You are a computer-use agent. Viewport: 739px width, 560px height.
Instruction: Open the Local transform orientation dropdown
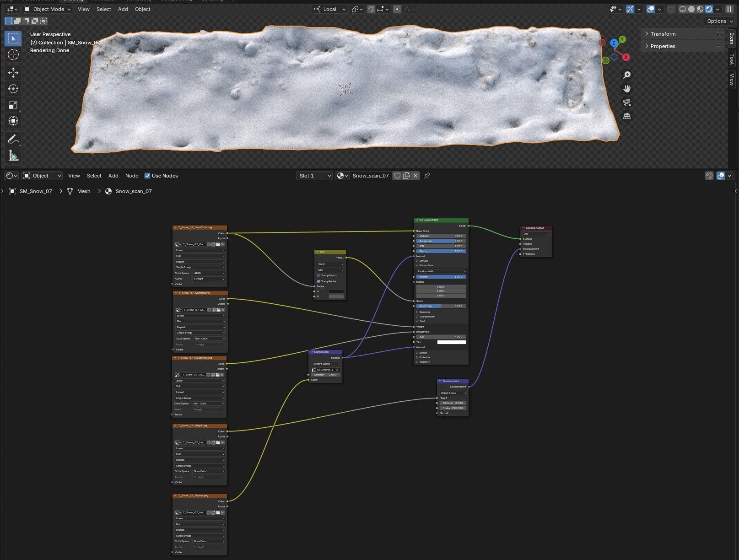(x=329, y=9)
